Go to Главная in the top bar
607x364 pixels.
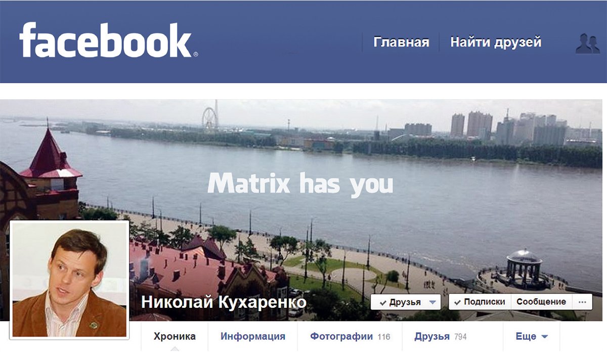(x=401, y=42)
